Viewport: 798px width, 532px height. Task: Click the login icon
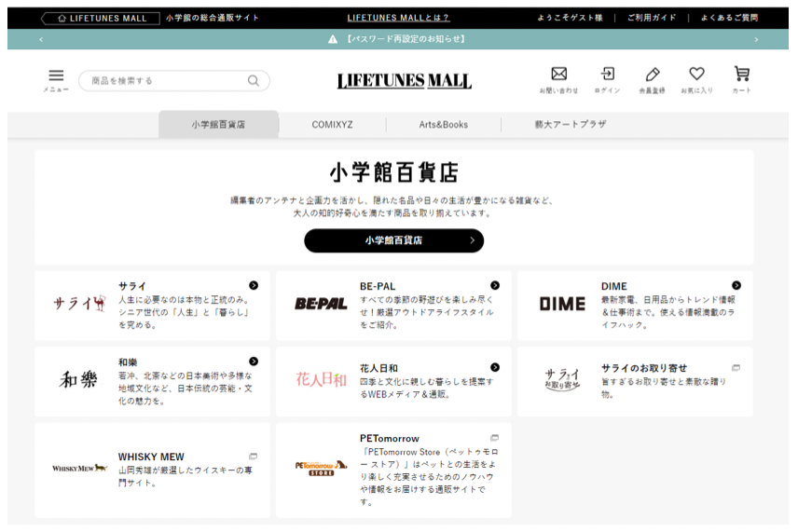click(608, 74)
